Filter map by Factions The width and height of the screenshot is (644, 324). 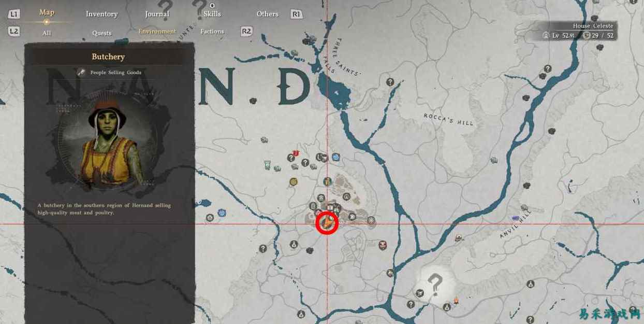pos(212,32)
